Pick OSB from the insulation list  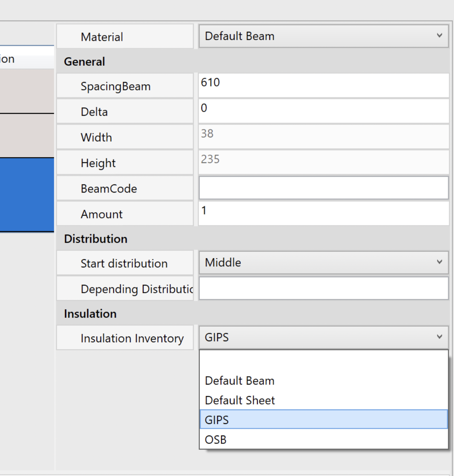(323, 439)
